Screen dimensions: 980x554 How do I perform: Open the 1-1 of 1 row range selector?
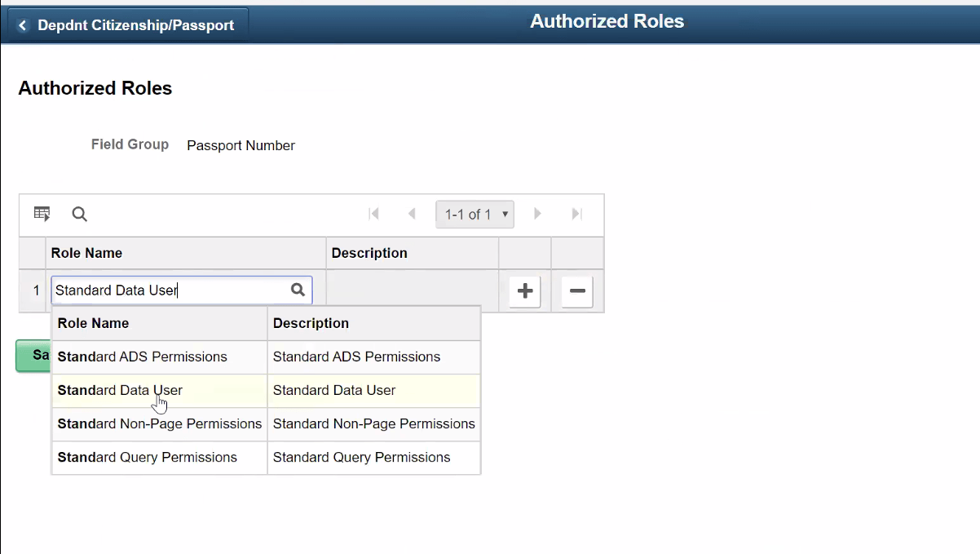(x=475, y=214)
